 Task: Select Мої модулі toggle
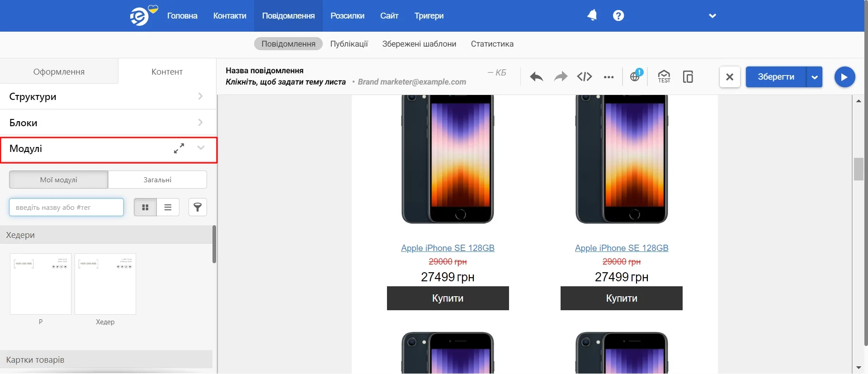(59, 180)
